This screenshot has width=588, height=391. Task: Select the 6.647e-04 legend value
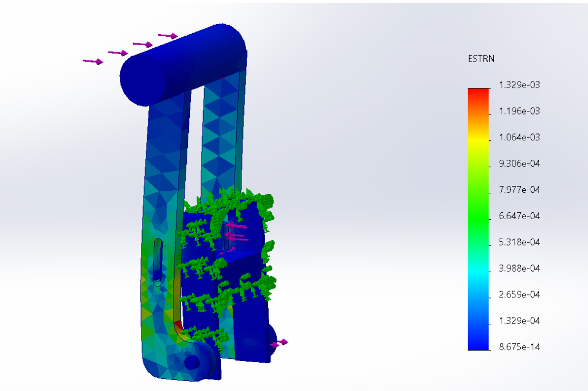tap(520, 217)
